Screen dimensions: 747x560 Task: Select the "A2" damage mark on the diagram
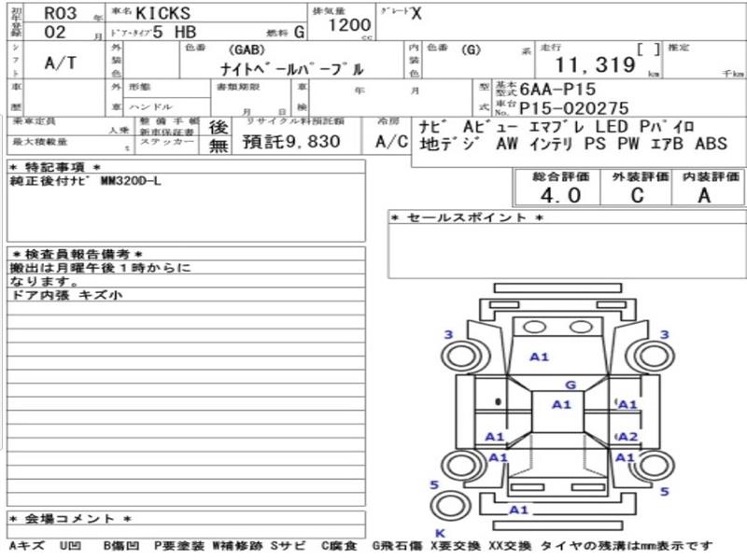pos(627,436)
